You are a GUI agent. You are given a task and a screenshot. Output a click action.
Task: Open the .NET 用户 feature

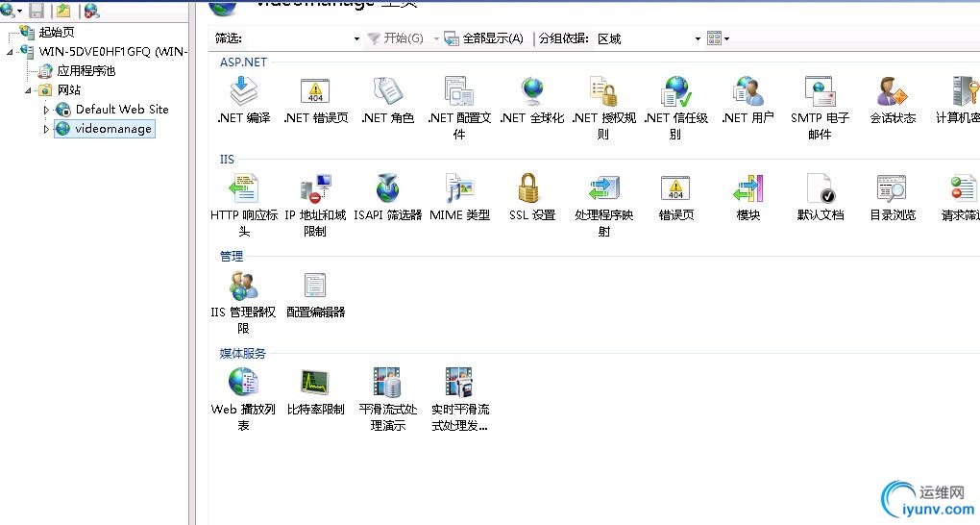[x=748, y=100]
